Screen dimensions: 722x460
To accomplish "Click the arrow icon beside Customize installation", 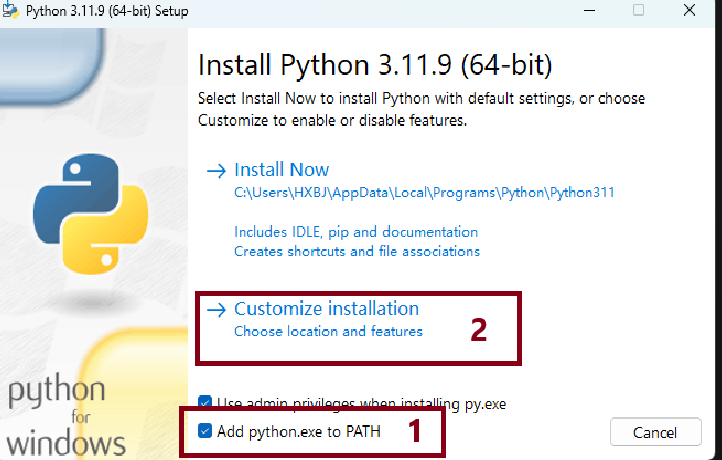I will (x=216, y=310).
